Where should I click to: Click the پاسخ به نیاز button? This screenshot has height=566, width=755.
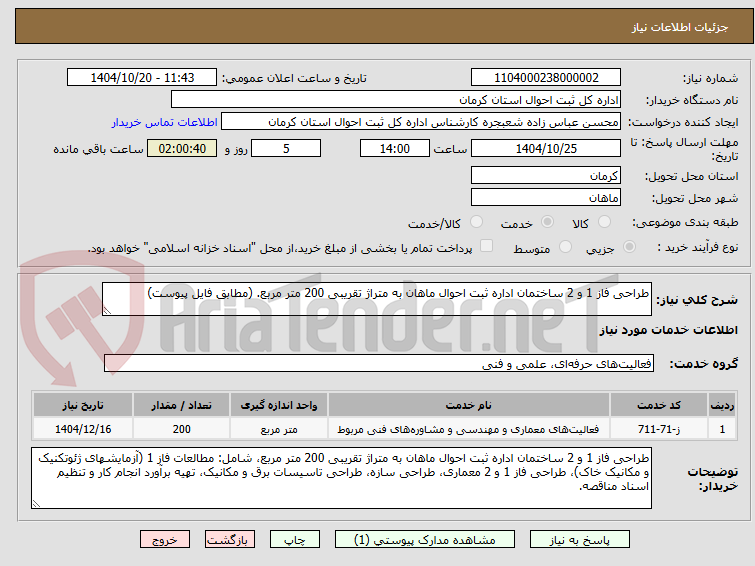[580, 540]
